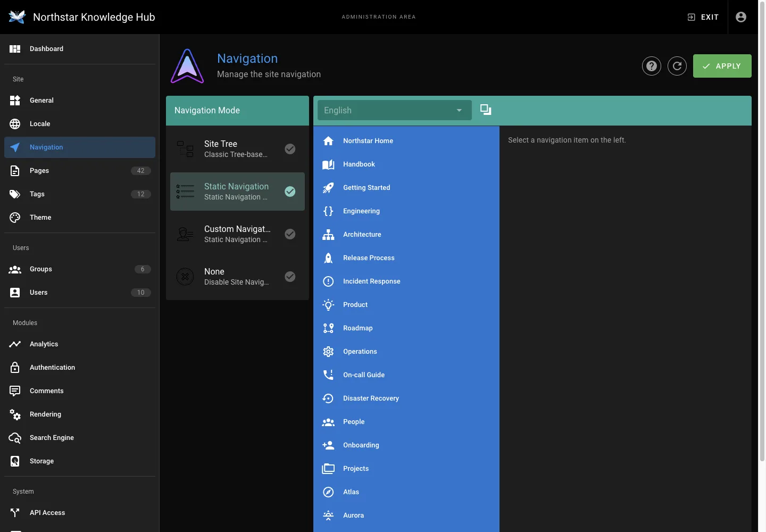Open the English locale dropdown
766x532 pixels.
click(395, 110)
